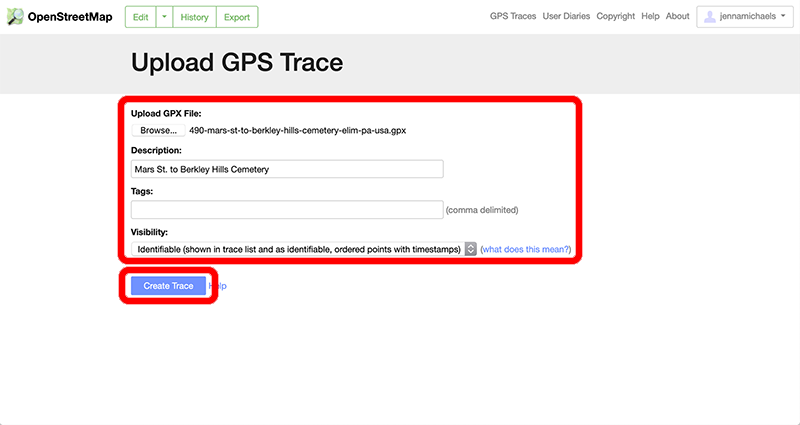Open the Copyright page
Screen dimensions: 800x425
[x=616, y=16]
